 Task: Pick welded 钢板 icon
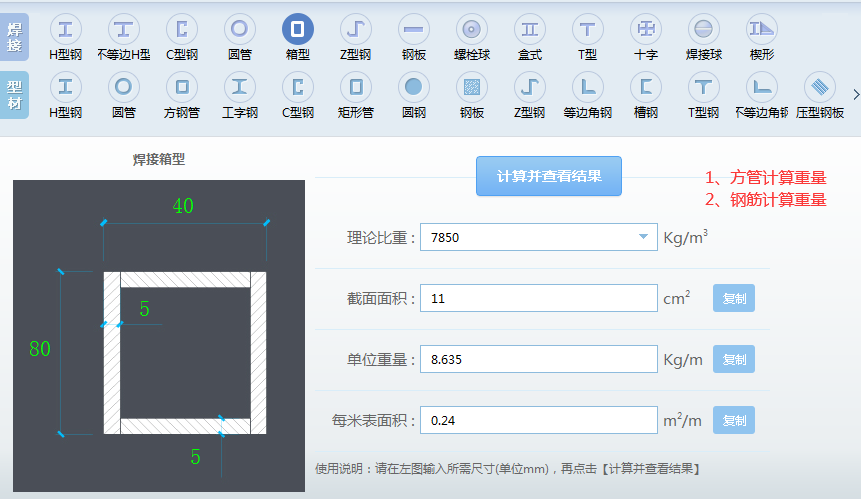coord(413,29)
